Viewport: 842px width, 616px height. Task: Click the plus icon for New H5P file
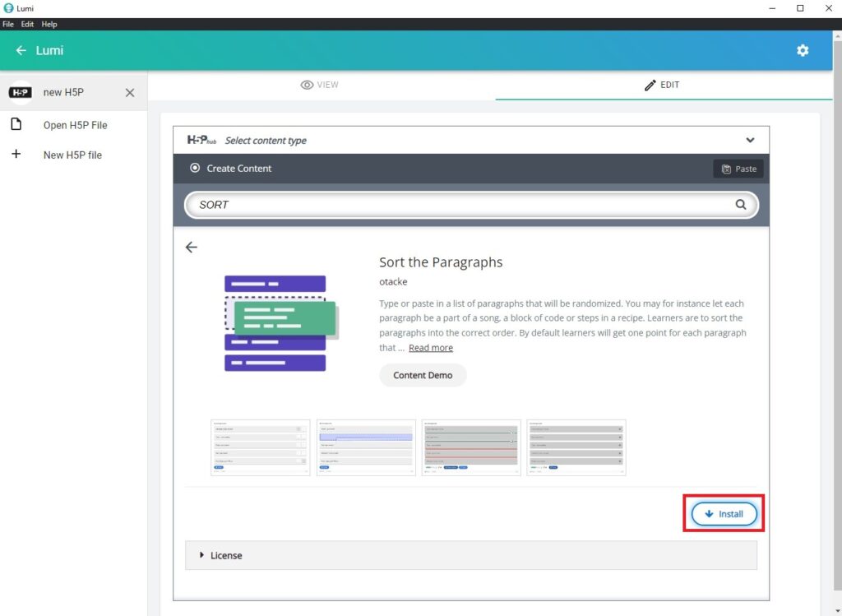point(16,155)
